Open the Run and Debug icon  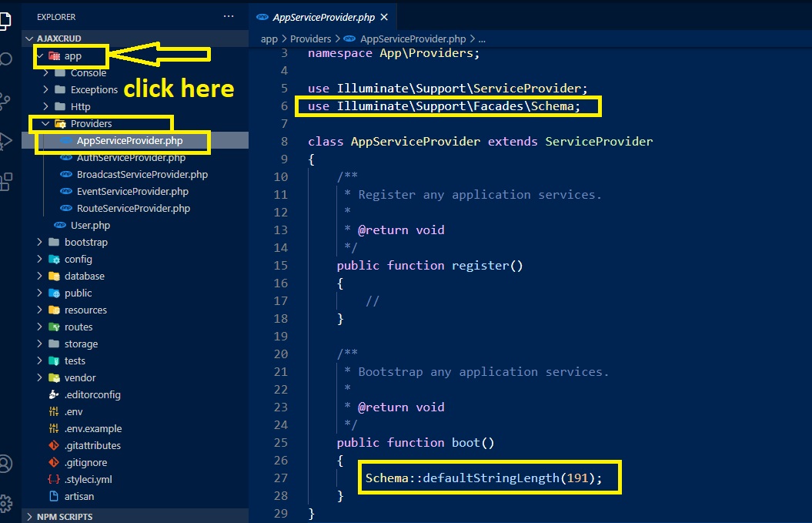(x=5, y=141)
